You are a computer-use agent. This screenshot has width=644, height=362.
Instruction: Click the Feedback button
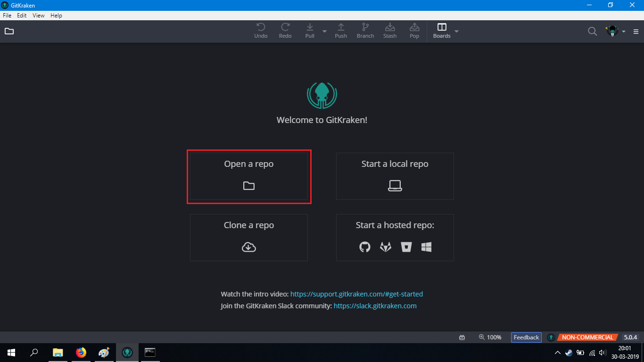tap(526, 337)
